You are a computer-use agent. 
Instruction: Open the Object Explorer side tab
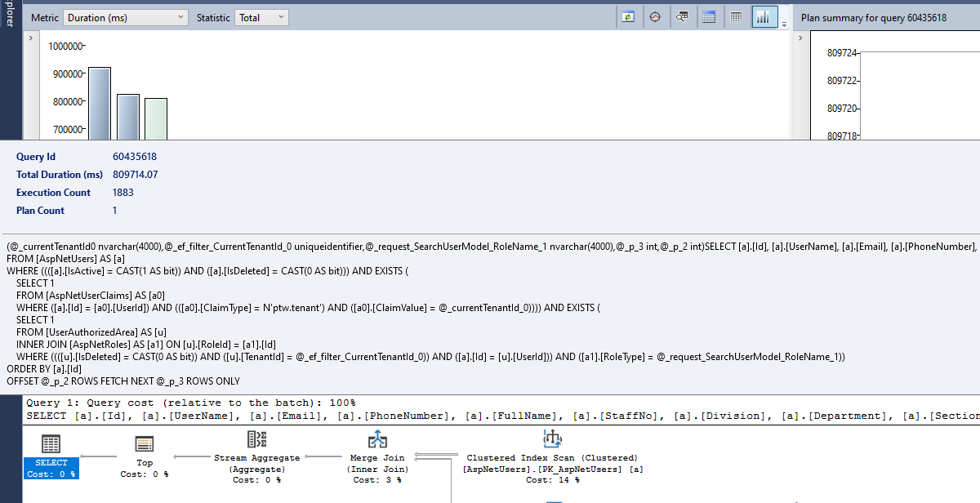click(x=11, y=14)
